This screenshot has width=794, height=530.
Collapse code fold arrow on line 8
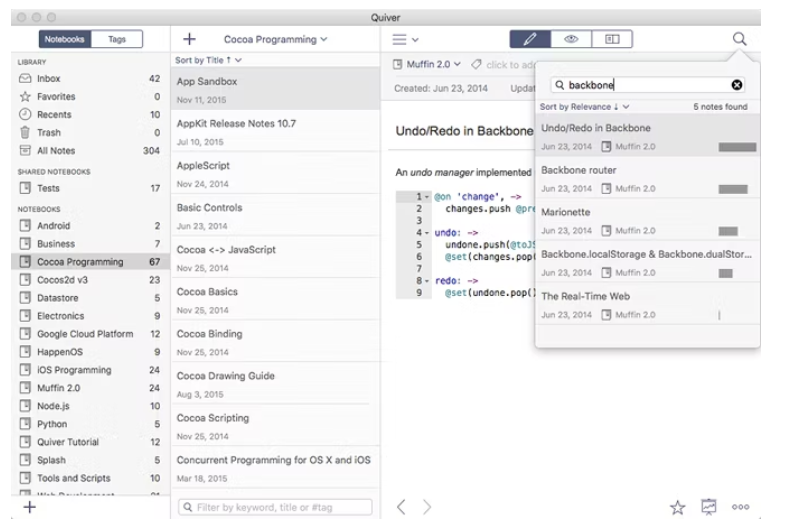tap(427, 281)
